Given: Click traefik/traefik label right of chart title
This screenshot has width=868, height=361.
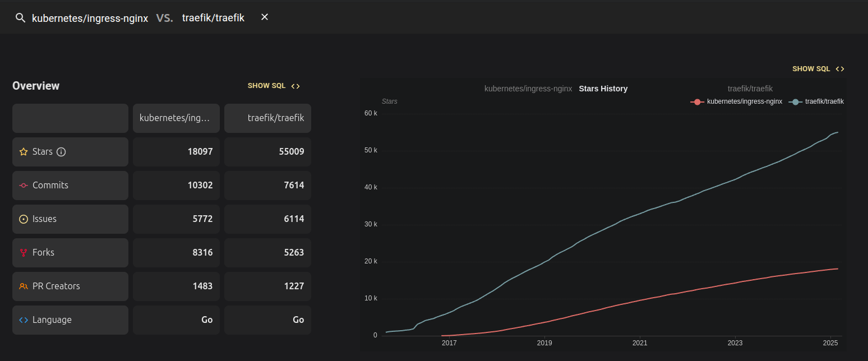Looking at the screenshot, I should pyautogui.click(x=750, y=89).
